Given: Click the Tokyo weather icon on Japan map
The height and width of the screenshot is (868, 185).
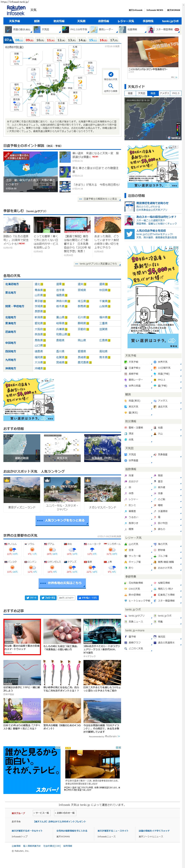Looking at the screenshot, I should tap(75, 97).
